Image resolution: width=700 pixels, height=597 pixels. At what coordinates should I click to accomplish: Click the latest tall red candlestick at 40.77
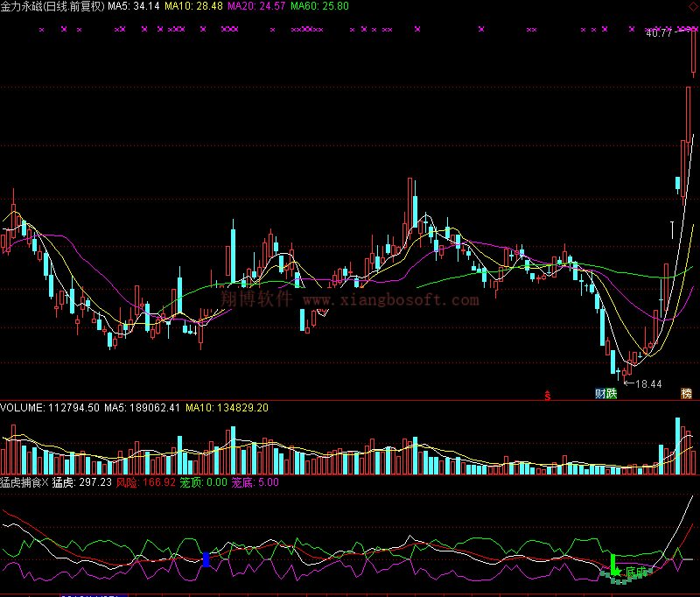(693, 52)
